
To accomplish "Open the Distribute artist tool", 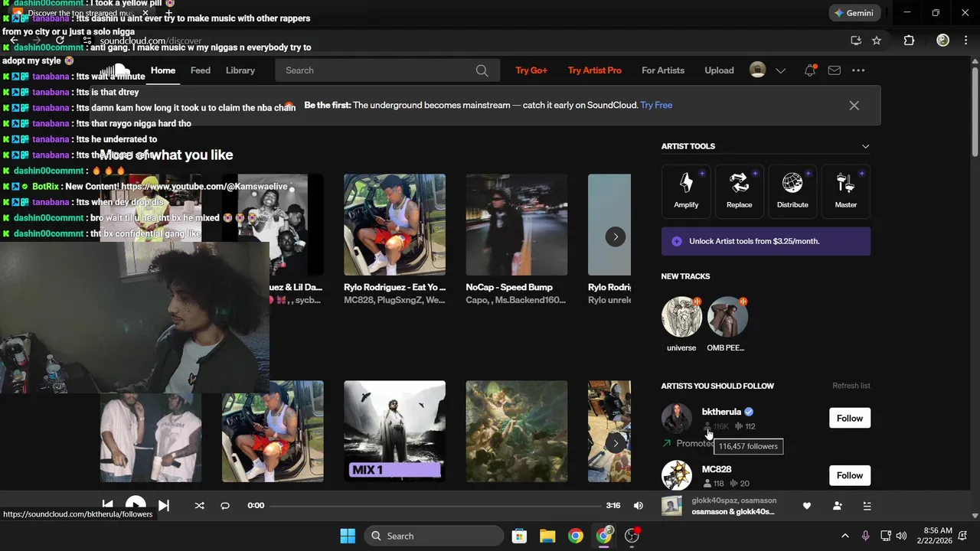I will tap(792, 190).
